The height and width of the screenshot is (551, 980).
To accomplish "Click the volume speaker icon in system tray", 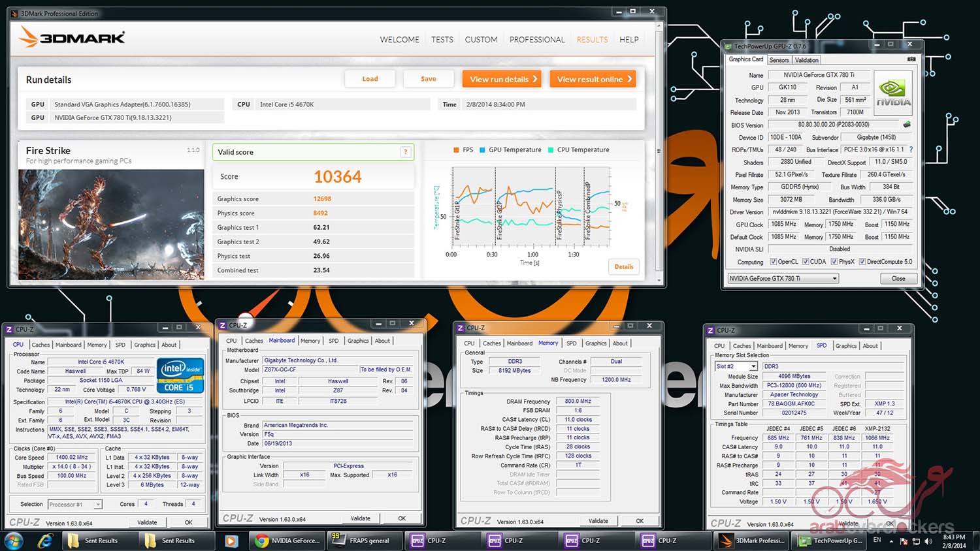I will click(x=928, y=541).
